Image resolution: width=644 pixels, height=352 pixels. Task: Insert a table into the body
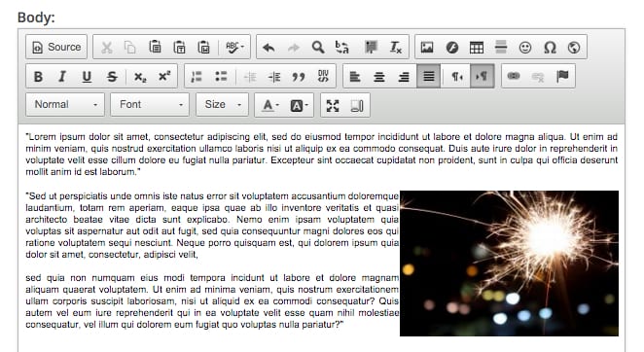477,48
